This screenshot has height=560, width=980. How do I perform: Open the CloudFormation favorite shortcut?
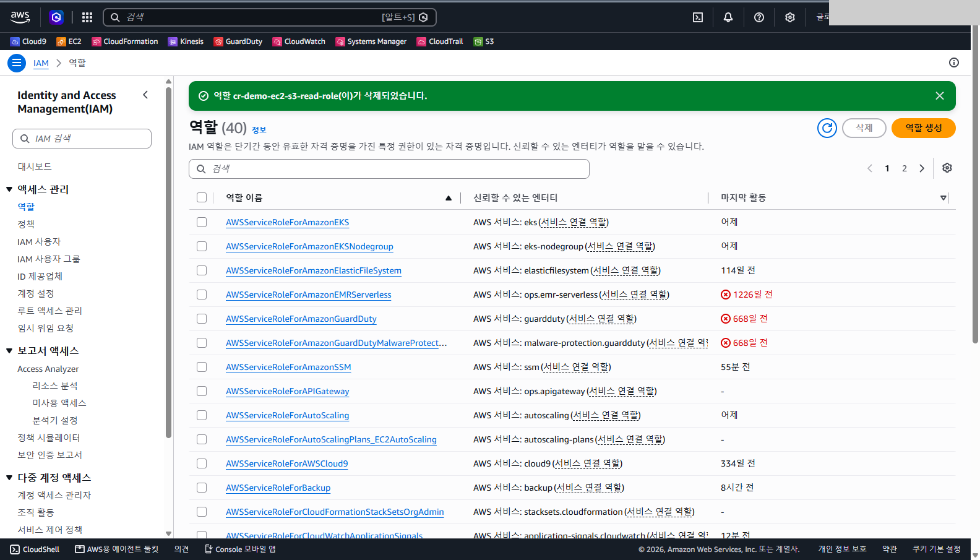(125, 41)
